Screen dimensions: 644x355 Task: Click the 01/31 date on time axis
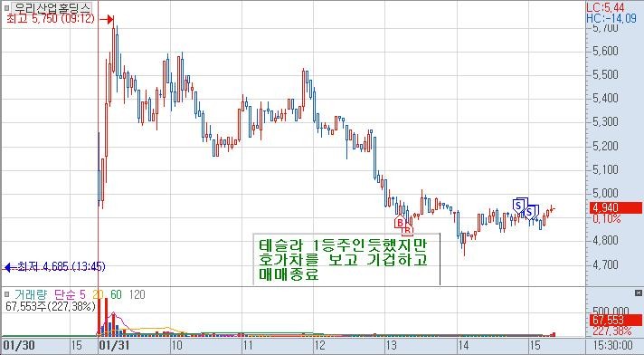click(x=114, y=345)
